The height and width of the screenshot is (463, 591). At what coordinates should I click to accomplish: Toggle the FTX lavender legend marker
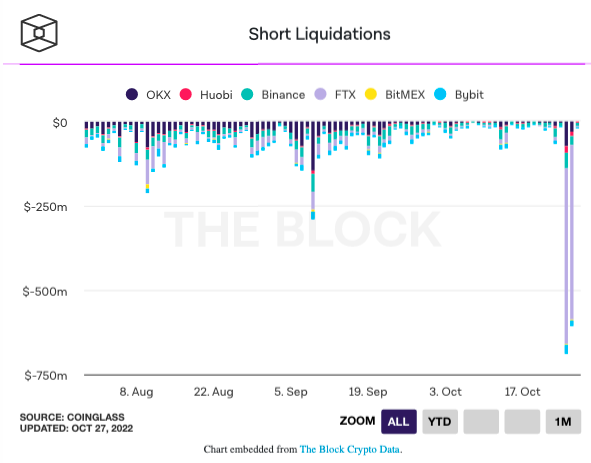pos(320,94)
